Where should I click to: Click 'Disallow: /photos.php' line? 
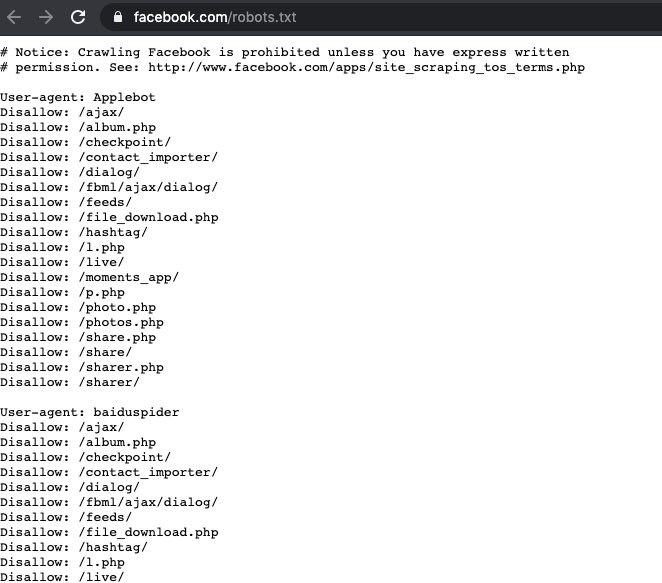pos(82,322)
